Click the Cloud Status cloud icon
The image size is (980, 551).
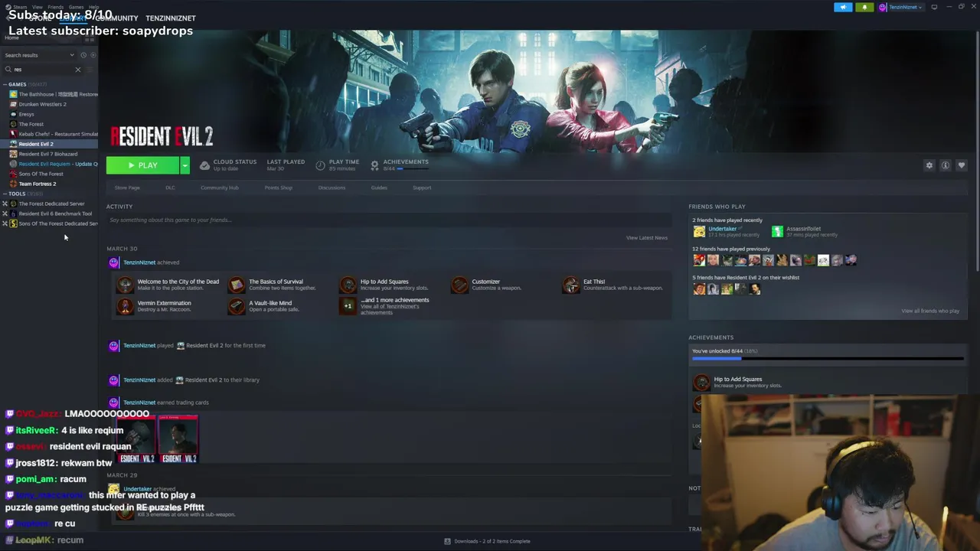tap(204, 165)
